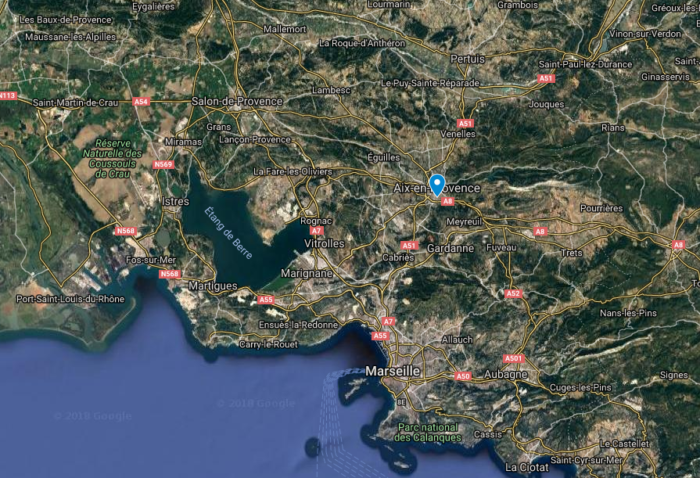Click the blue location pin at Aix-en-Provence
700x478 pixels.
tap(437, 185)
